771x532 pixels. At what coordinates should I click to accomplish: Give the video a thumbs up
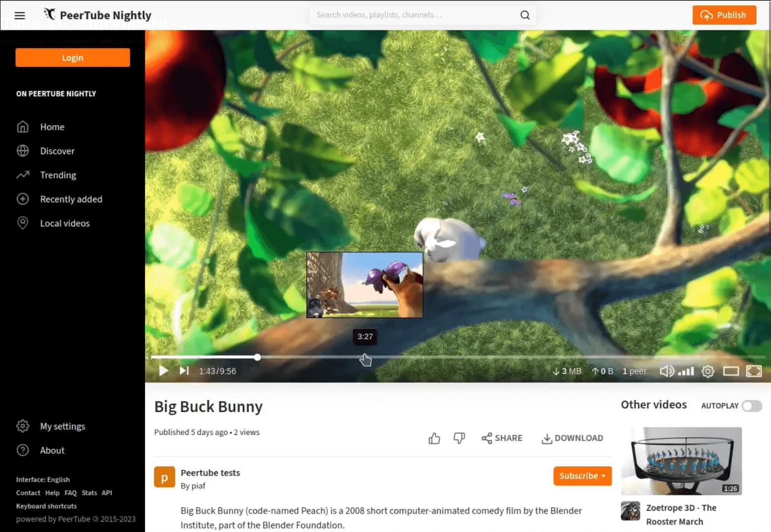[x=434, y=438]
